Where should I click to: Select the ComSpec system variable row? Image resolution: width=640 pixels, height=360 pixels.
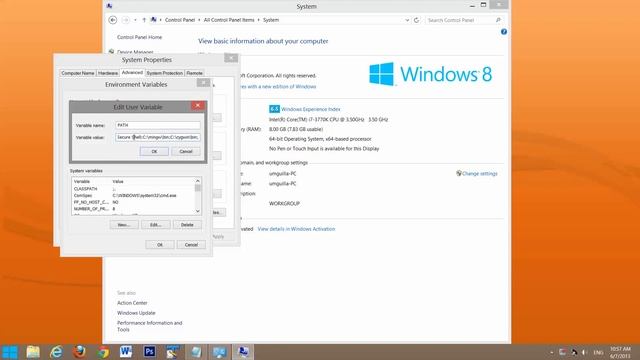(x=133, y=196)
